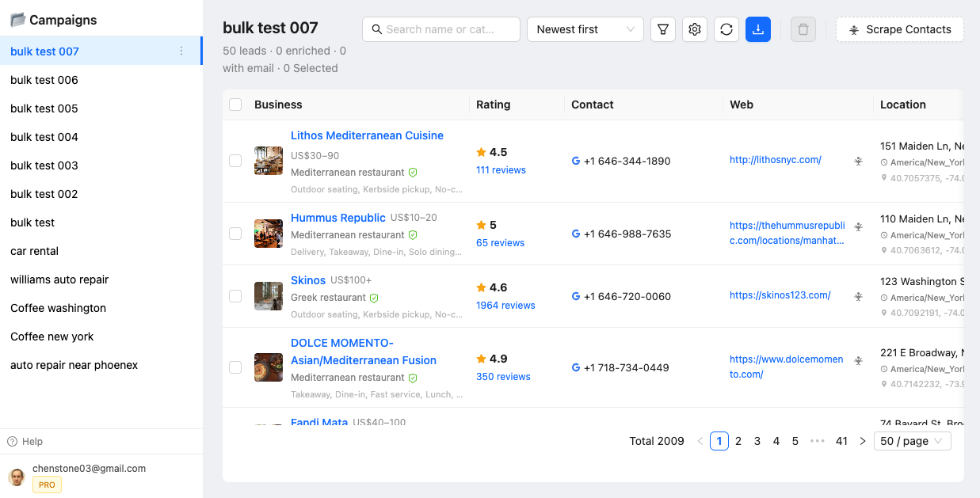The width and height of the screenshot is (980, 498).
Task: Click the trash delete icon
Action: (803, 29)
